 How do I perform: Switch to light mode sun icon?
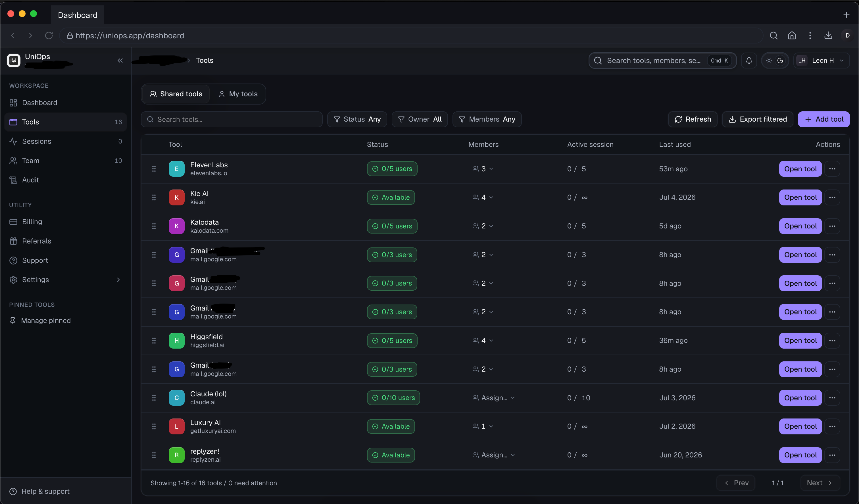(x=769, y=60)
